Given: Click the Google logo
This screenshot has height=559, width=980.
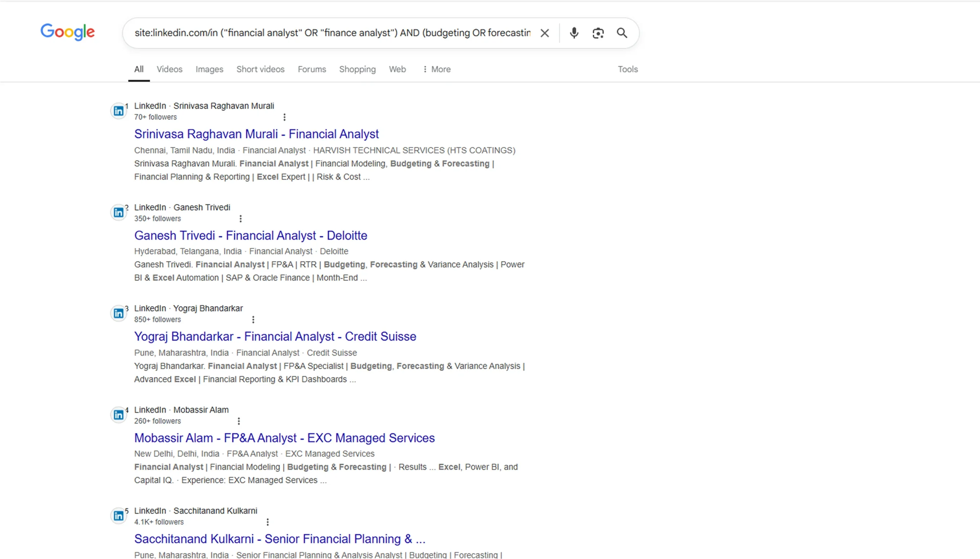Looking at the screenshot, I should 68,32.
